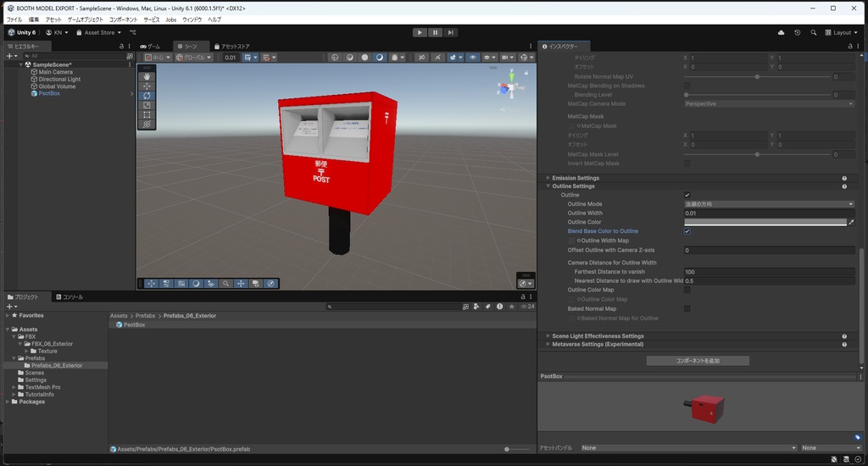Toggle favorites star icon in Project
868x466 pixels.
click(511, 306)
